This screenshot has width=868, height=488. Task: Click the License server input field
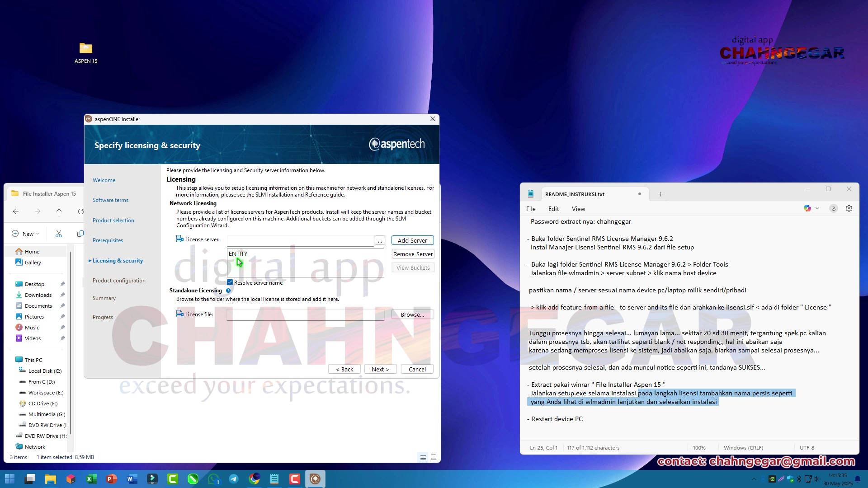tap(300, 240)
